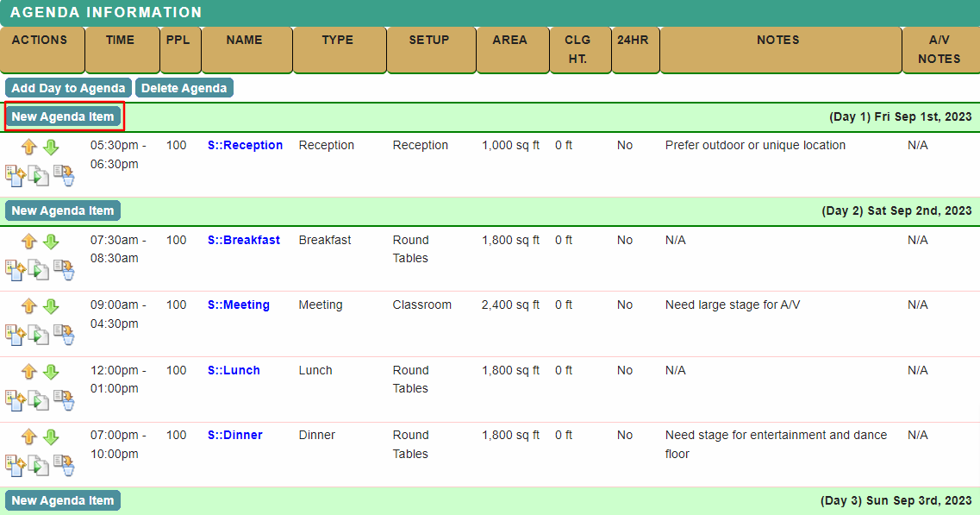The height and width of the screenshot is (515, 980).
Task: Click move up arrow for Reception row
Action: [x=29, y=148]
